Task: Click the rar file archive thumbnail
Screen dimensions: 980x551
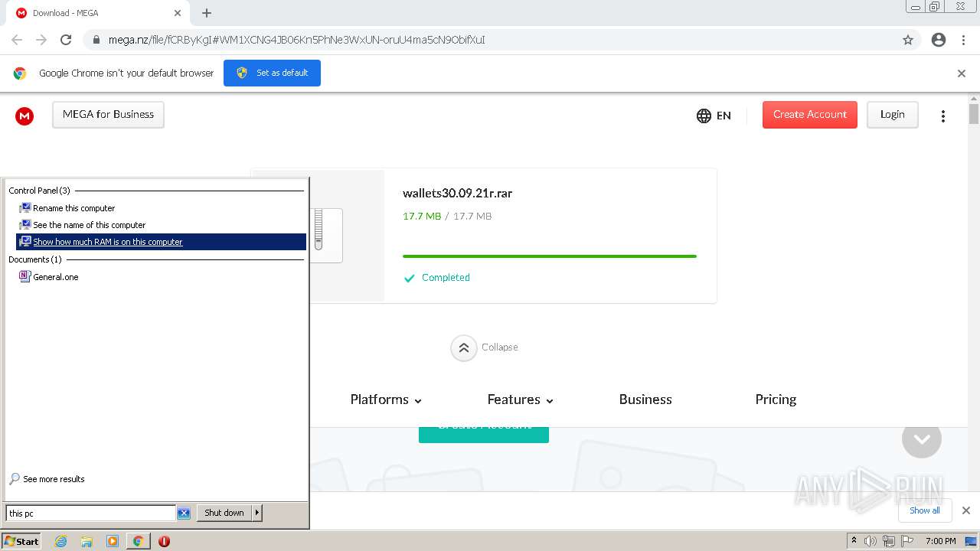Action: [x=326, y=236]
